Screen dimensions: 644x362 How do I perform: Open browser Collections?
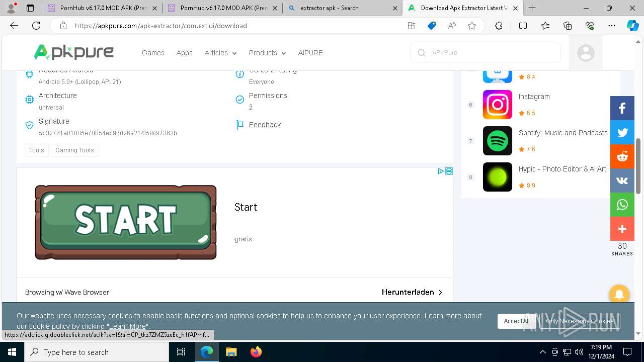tap(568, 26)
